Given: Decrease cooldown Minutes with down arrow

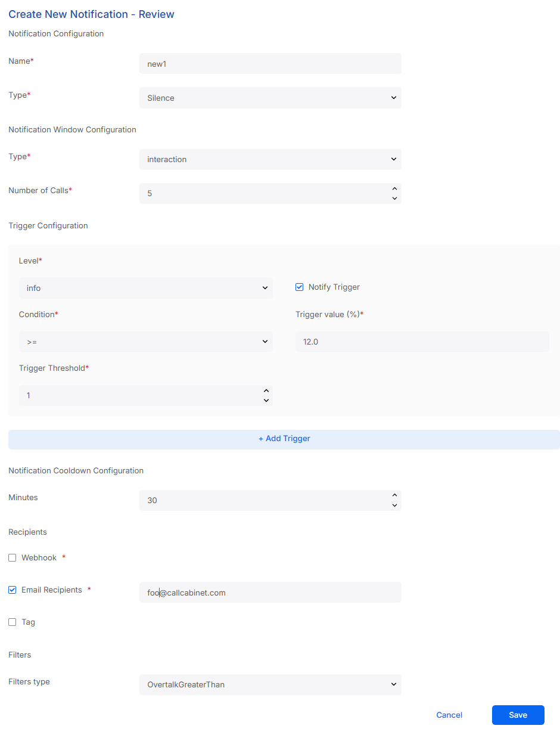Looking at the screenshot, I should (394, 505).
